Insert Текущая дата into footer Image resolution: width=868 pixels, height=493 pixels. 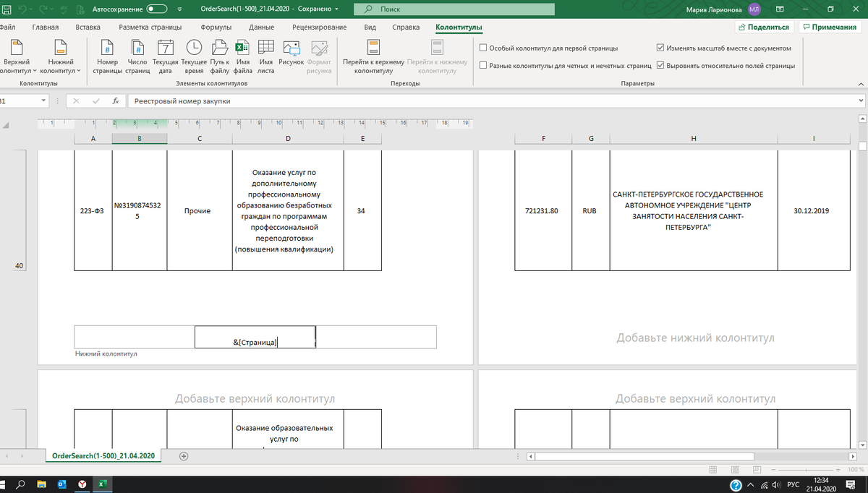click(x=166, y=57)
